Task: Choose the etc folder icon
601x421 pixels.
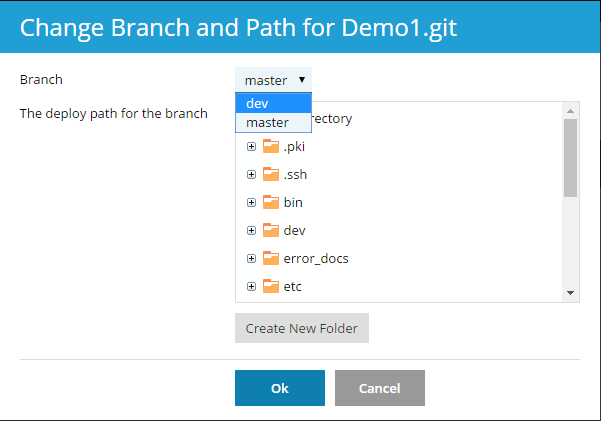Action: pyautogui.click(x=271, y=286)
